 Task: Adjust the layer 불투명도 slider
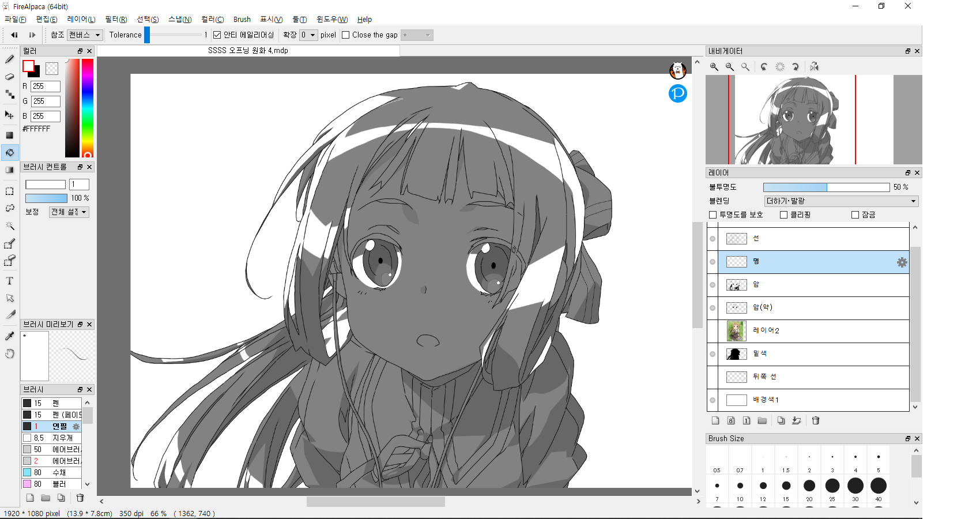pos(826,187)
